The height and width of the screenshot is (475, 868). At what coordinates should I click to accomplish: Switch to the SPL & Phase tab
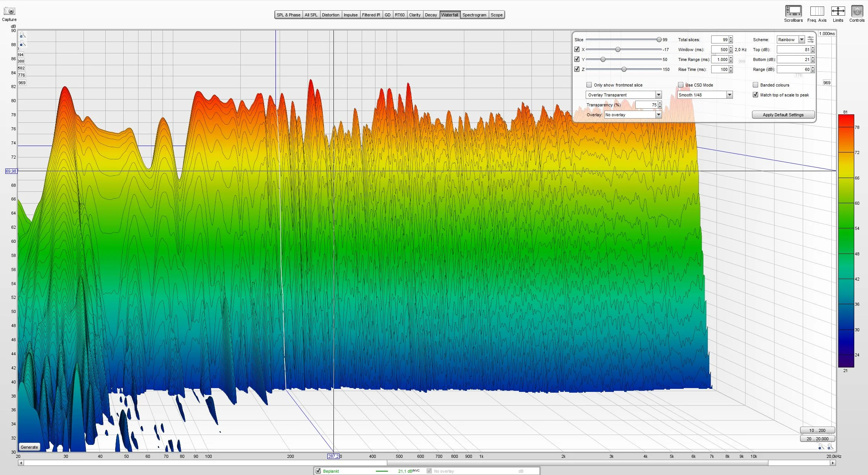[288, 15]
